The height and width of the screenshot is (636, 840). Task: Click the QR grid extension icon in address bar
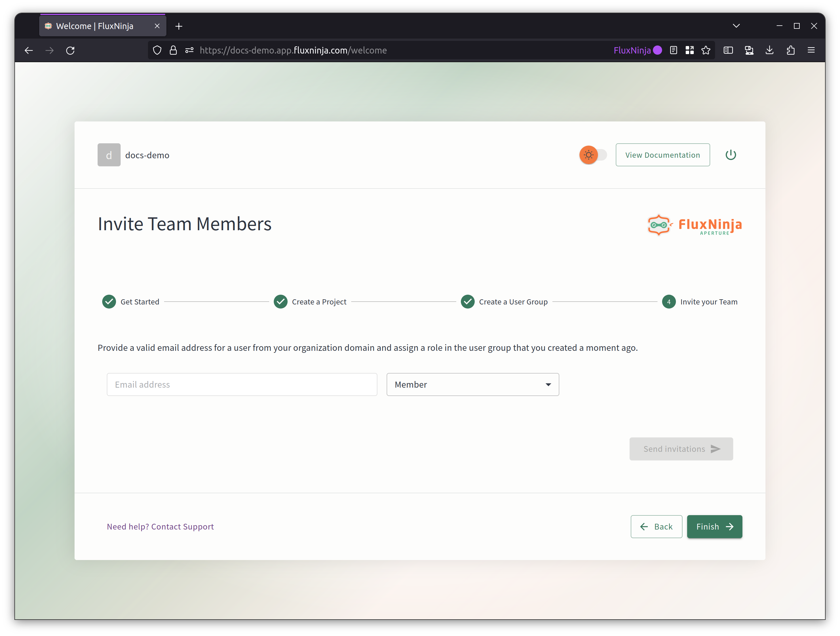click(690, 50)
